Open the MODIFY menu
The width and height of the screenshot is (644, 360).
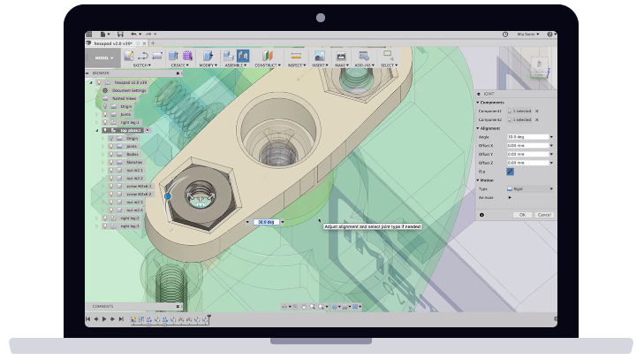tap(208, 65)
